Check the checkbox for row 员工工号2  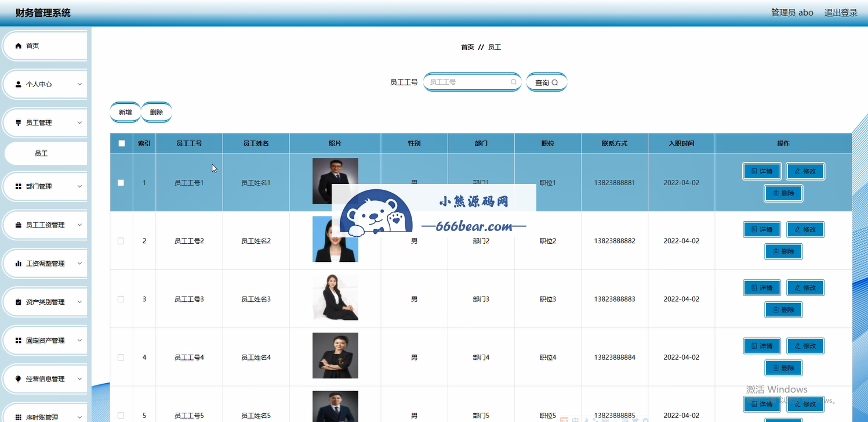(x=121, y=241)
